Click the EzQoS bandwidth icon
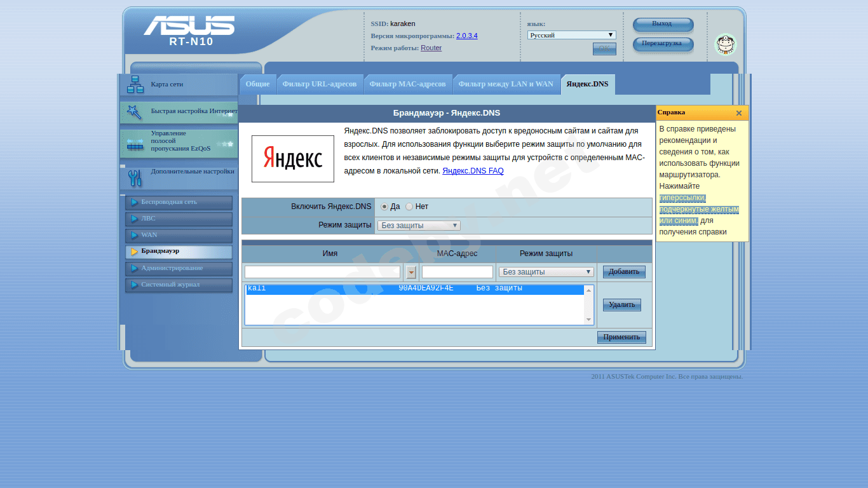Screen dimensions: 868x488 135,144
